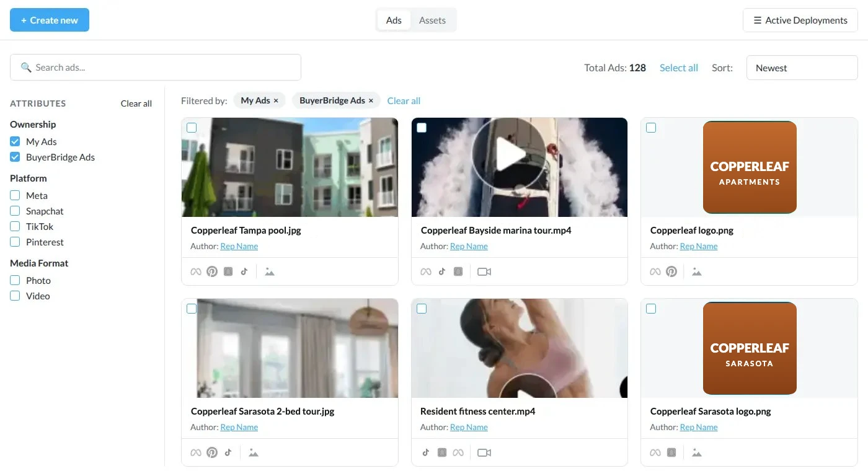Click Clear all in the Attributes sidebar

pyautogui.click(x=136, y=103)
